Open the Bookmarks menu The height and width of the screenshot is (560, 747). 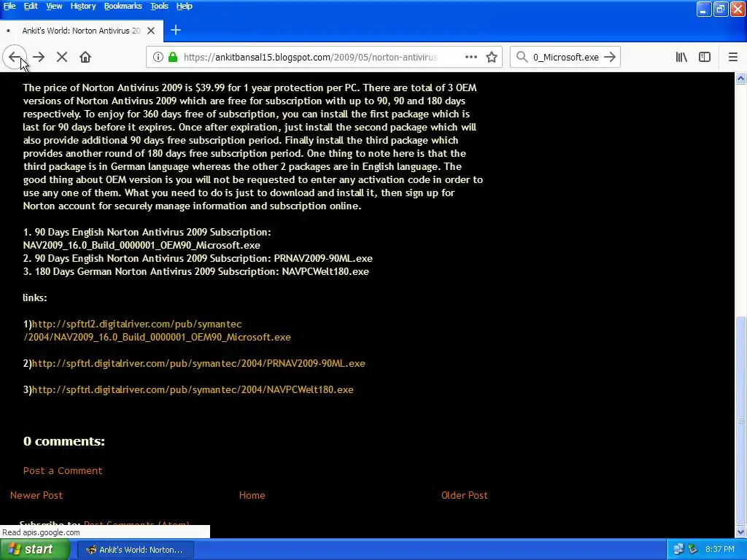click(123, 6)
